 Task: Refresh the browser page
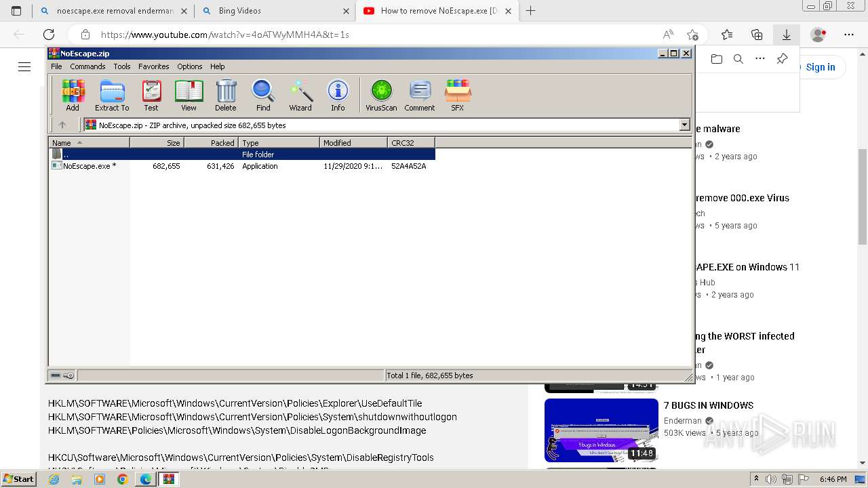[x=49, y=35]
